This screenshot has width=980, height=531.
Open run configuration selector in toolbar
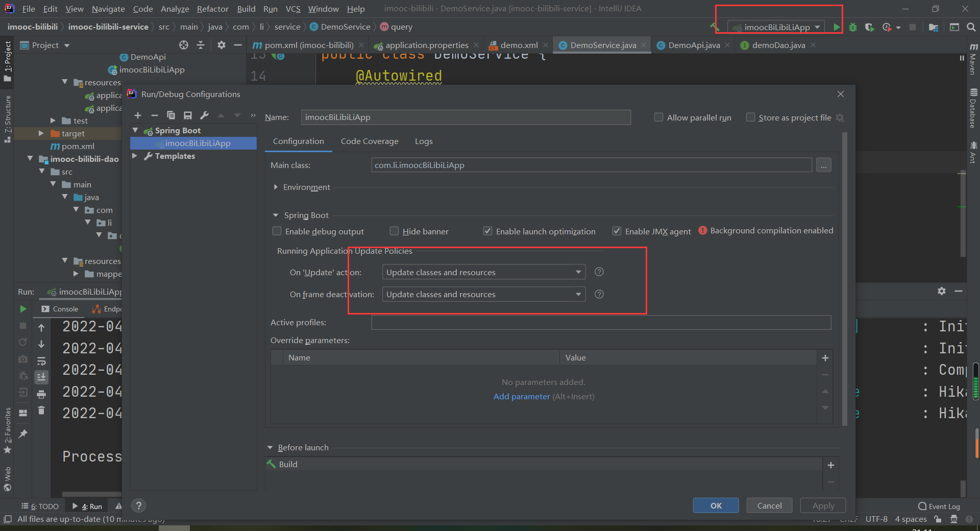[776, 27]
